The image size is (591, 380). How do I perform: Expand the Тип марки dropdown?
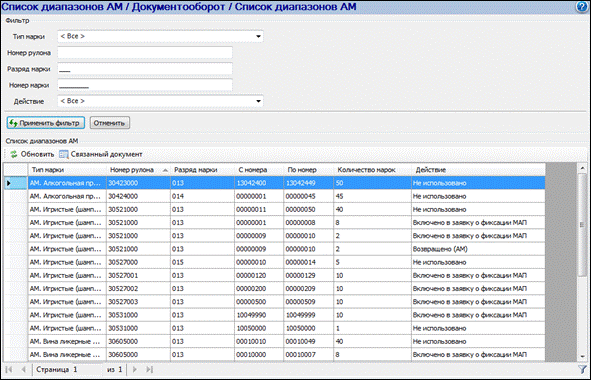(x=258, y=37)
